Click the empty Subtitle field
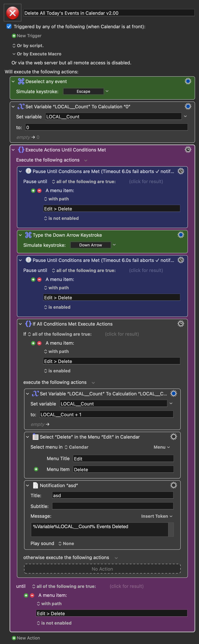 point(113,506)
